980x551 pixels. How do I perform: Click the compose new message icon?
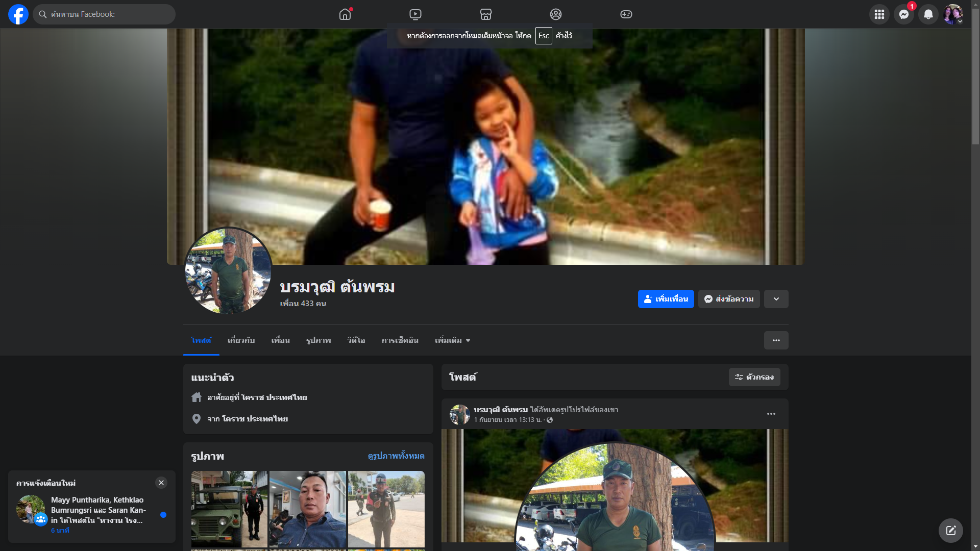pyautogui.click(x=950, y=531)
